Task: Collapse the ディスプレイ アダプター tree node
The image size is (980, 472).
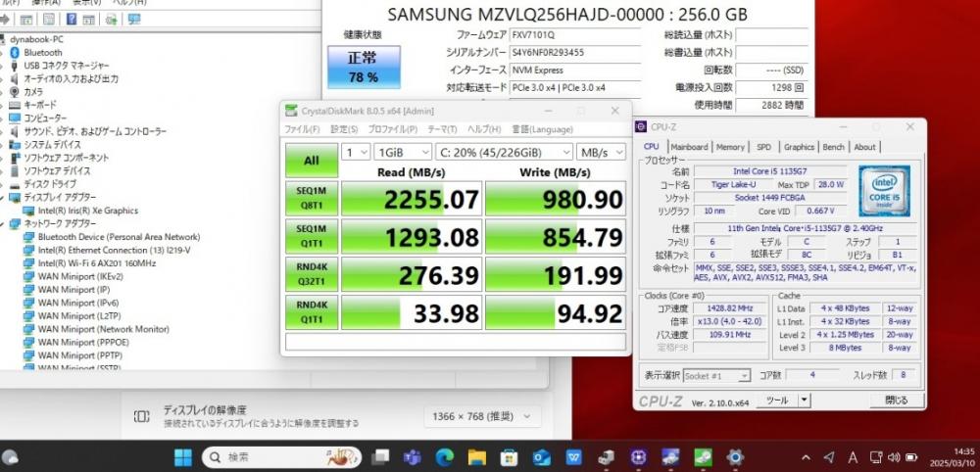Action: [2, 197]
